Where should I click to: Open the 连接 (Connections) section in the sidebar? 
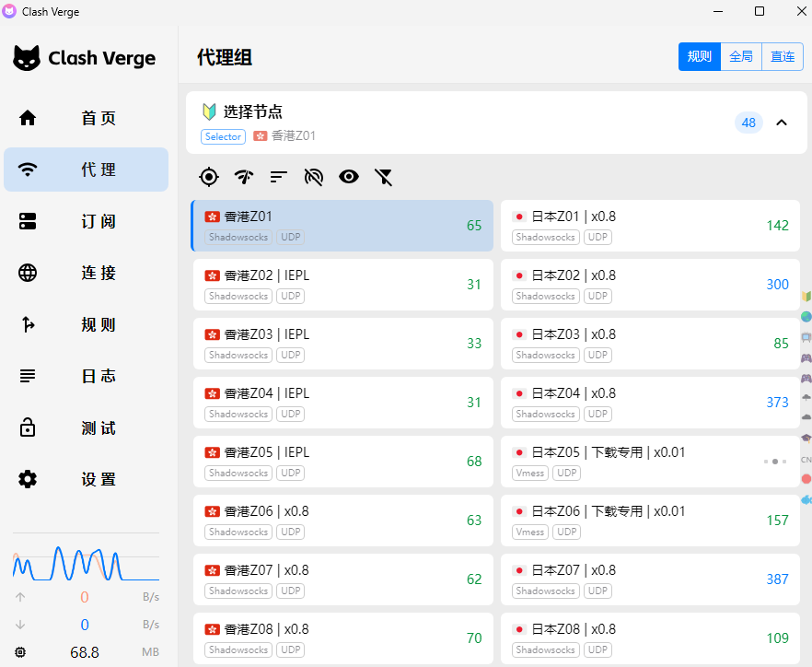pyautogui.click(x=86, y=273)
